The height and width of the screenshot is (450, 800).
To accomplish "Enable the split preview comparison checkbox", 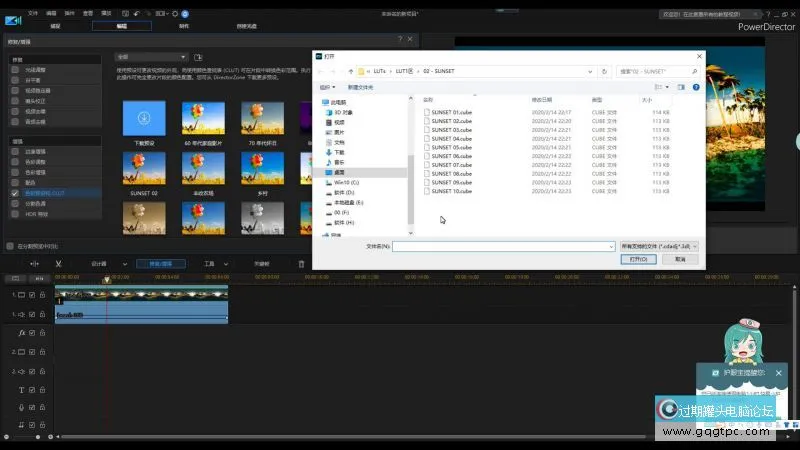I will pos(10,245).
